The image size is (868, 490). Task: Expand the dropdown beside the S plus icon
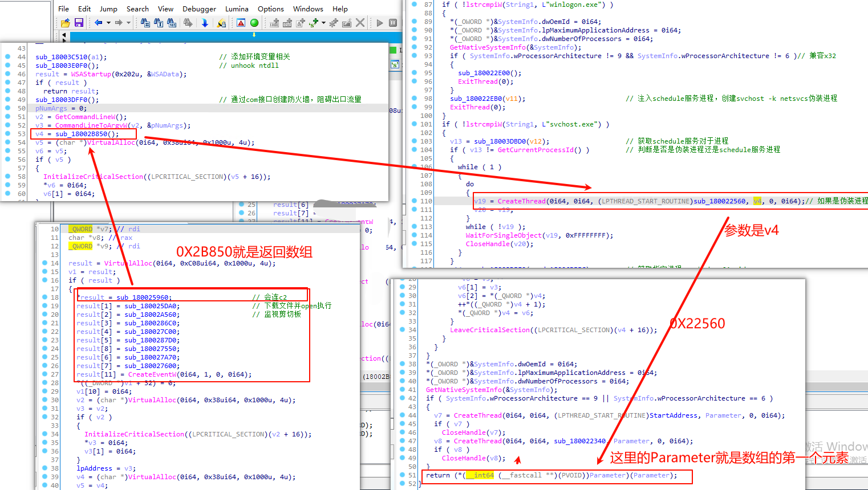323,23
